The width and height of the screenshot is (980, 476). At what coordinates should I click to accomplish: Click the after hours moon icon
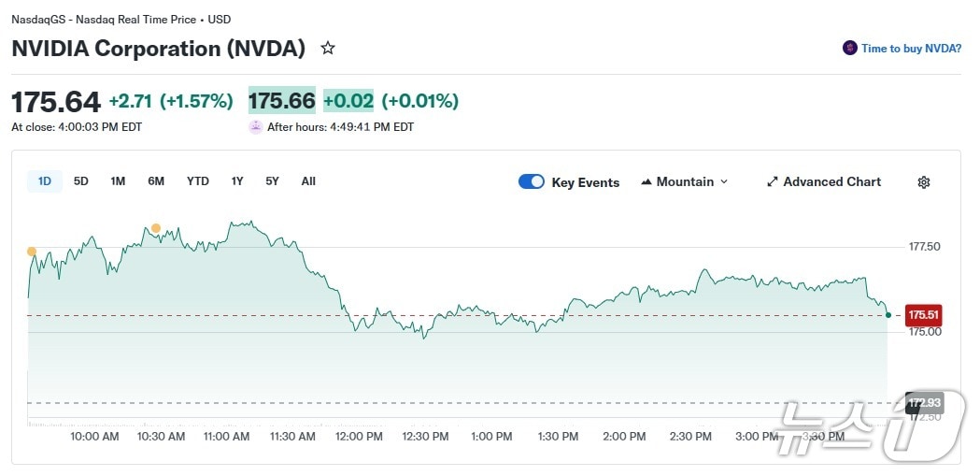pyautogui.click(x=256, y=127)
